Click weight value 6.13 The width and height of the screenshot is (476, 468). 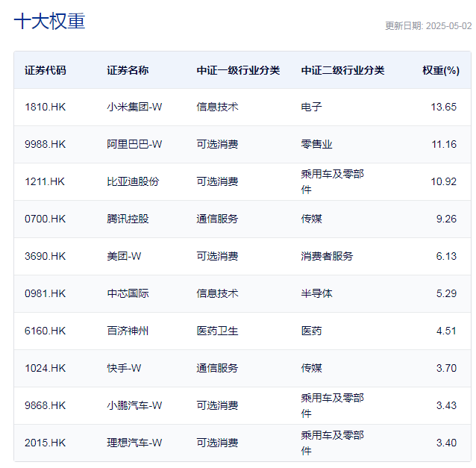(x=446, y=256)
